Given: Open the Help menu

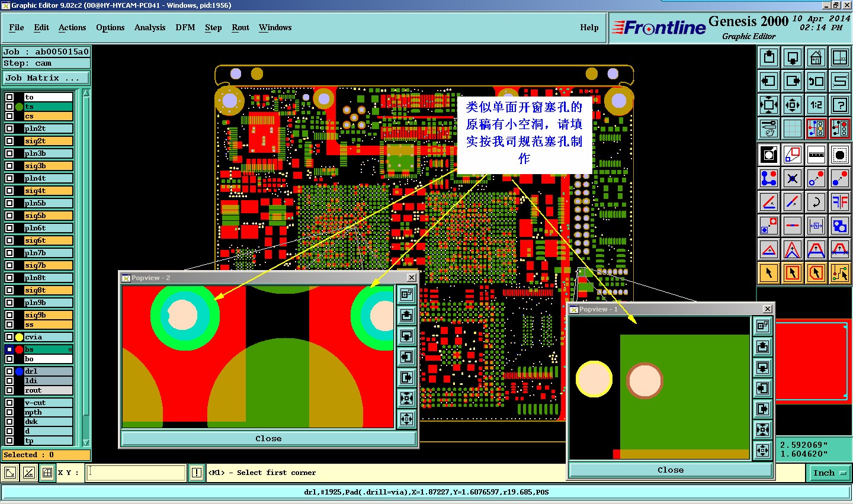Looking at the screenshot, I should [x=589, y=28].
